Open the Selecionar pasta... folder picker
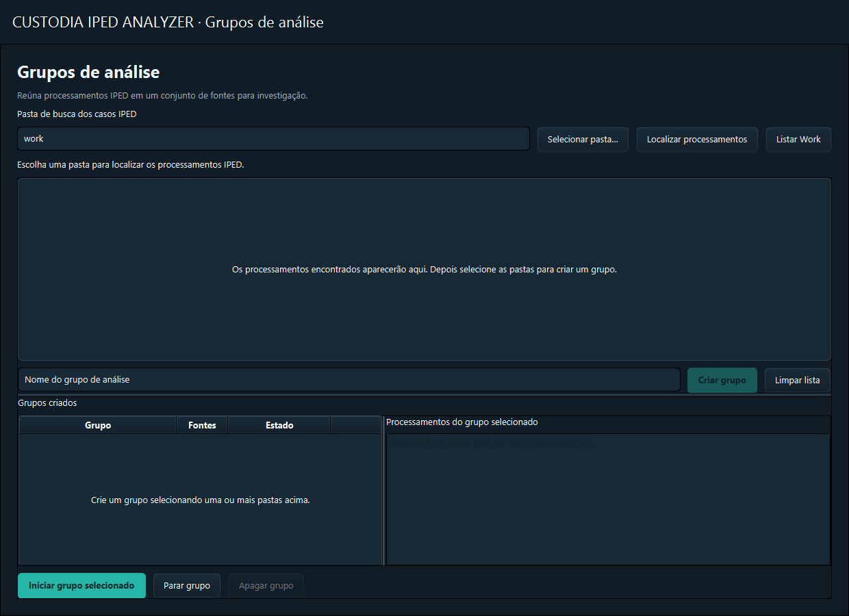This screenshot has width=849, height=616. pyautogui.click(x=583, y=139)
